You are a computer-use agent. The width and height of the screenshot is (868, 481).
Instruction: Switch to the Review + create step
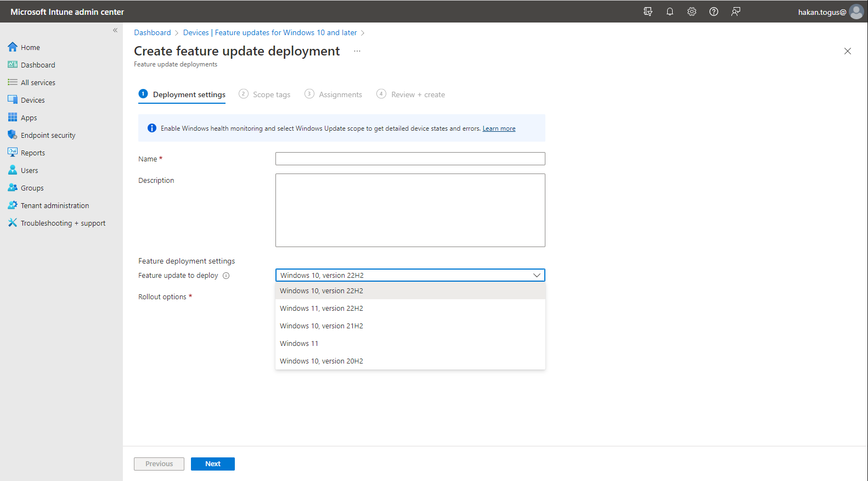[x=411, y=94]
